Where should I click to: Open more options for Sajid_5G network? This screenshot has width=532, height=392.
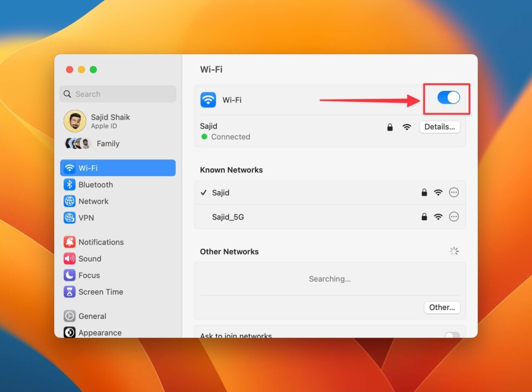(454, 217)
